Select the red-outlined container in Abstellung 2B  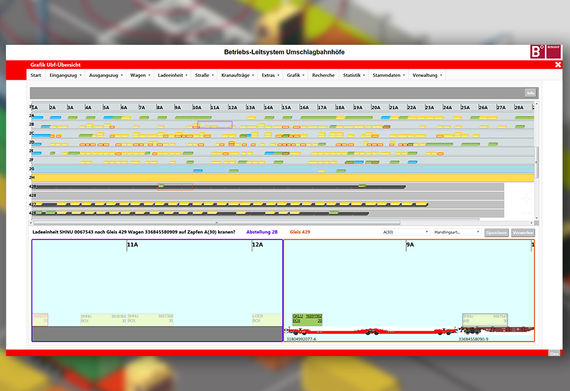[x=40, y=319]
